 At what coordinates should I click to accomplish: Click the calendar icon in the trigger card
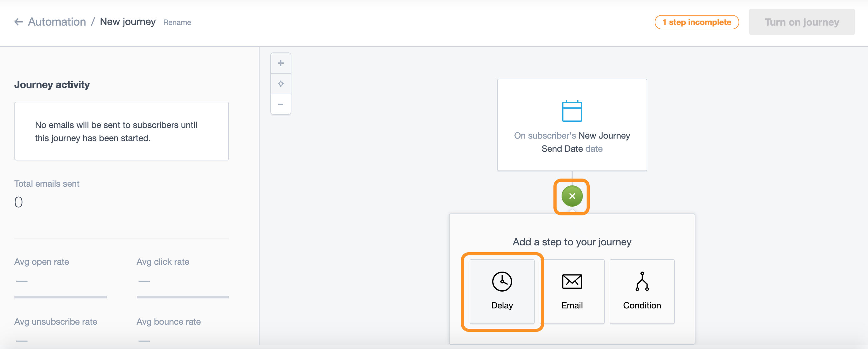[x=572, y=111]
